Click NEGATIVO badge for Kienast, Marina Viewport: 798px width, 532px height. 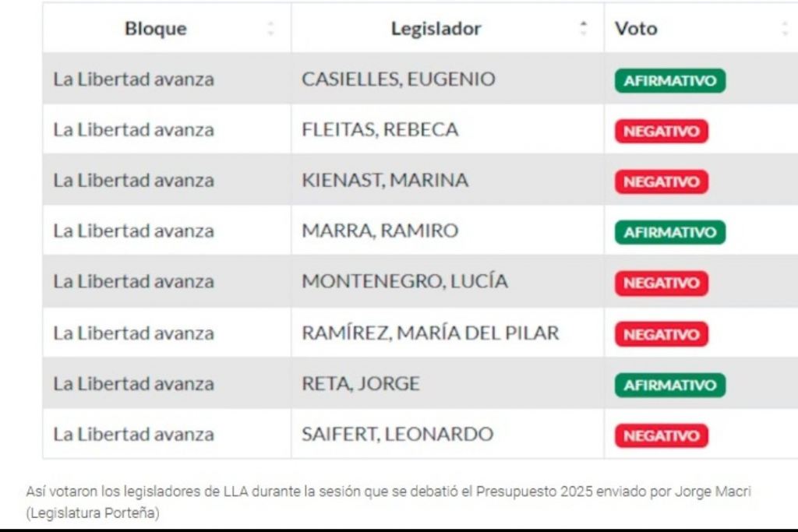[x=661, y=181]
